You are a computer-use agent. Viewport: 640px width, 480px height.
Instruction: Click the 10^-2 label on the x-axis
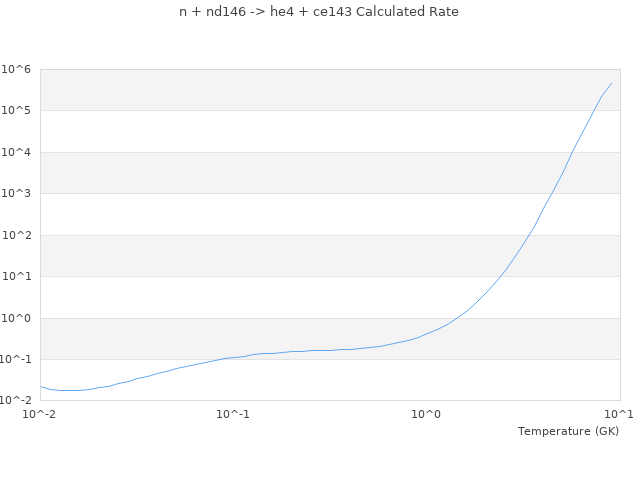point(40,414)
